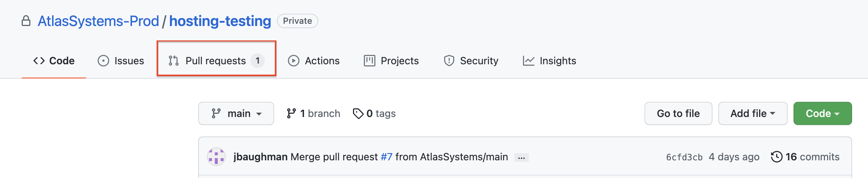
Task: Click the Projects board icon
Action: tap(369, 61)
